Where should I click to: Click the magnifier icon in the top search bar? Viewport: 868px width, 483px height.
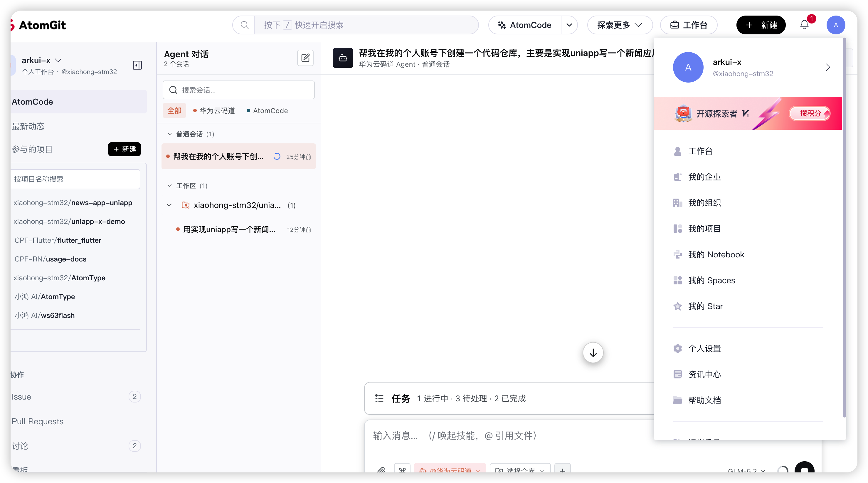click(x=244, y=25)
